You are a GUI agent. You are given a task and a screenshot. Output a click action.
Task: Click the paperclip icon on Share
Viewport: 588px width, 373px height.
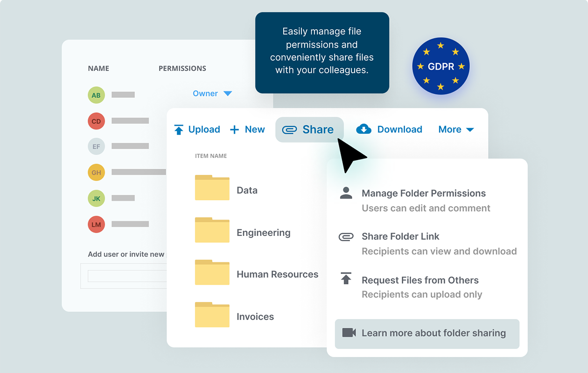289,130
